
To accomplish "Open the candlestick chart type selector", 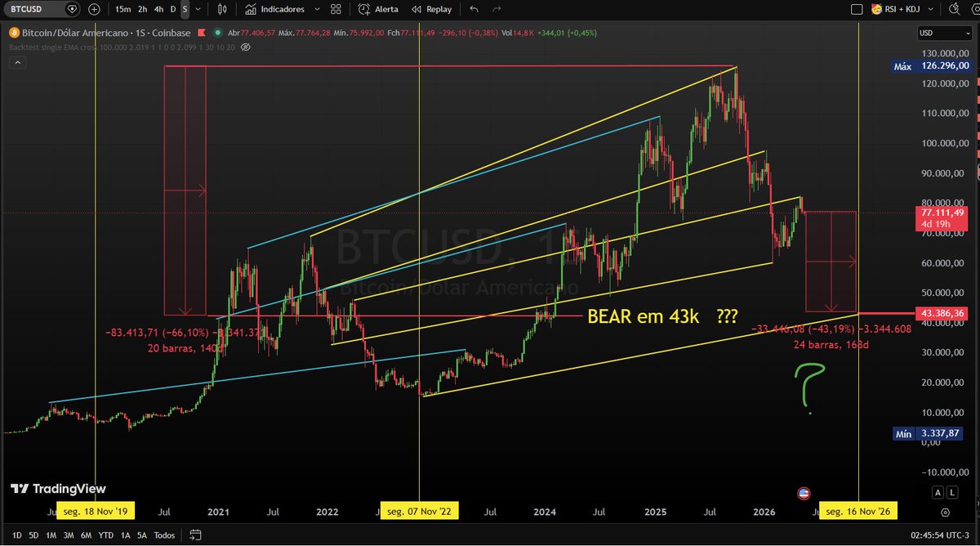I will click(x=223, y=9).
